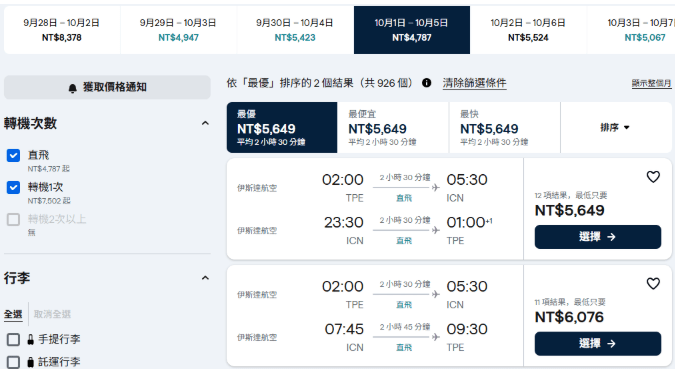The width and height of the screenshot is (675, 369).
Task: Uncheck the 轉機1次 one-stop checkbox
Action: tap(13, 187)
